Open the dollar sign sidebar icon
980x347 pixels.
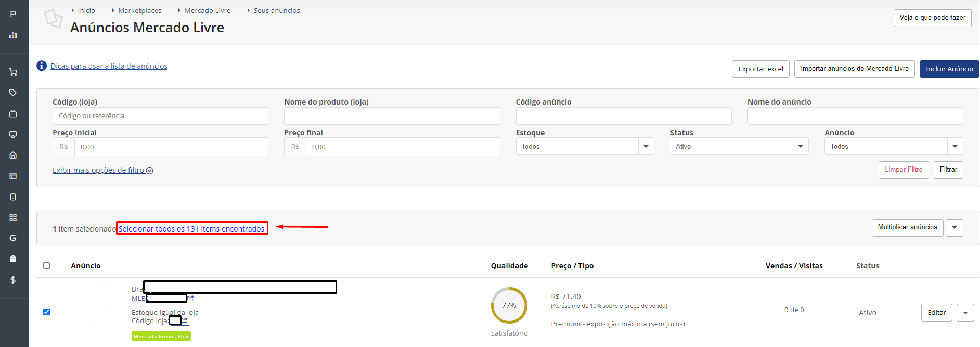(x=13, y=280)
